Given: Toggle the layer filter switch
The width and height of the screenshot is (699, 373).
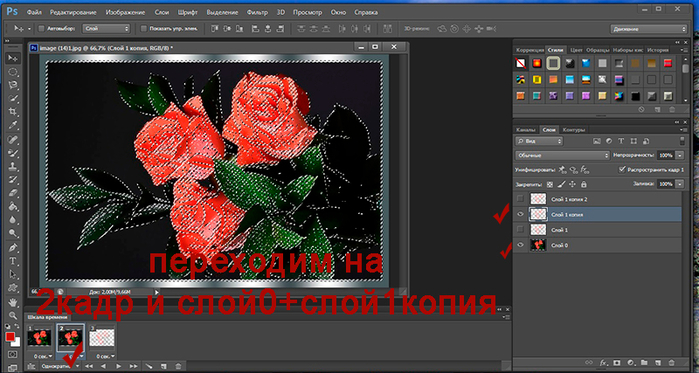Looking at the screenshot, I should [x=682, y=141].
